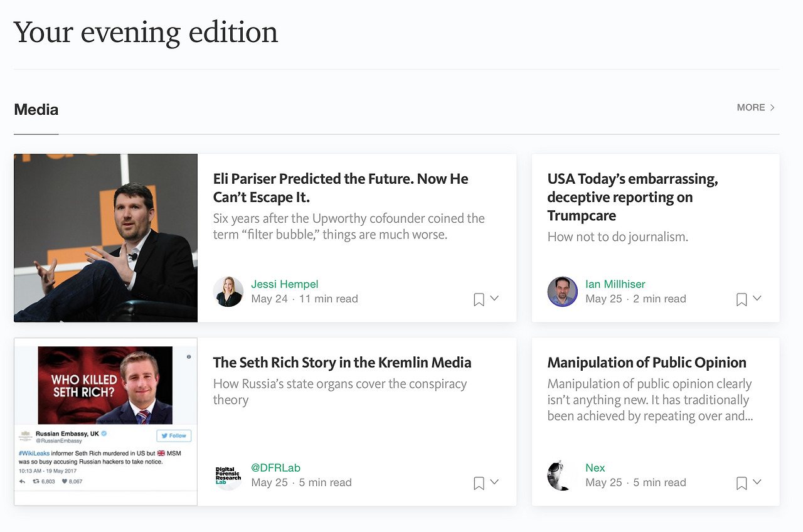Expand options chevron on Eli Pariser card
The image size is (803, 532).
494,299
